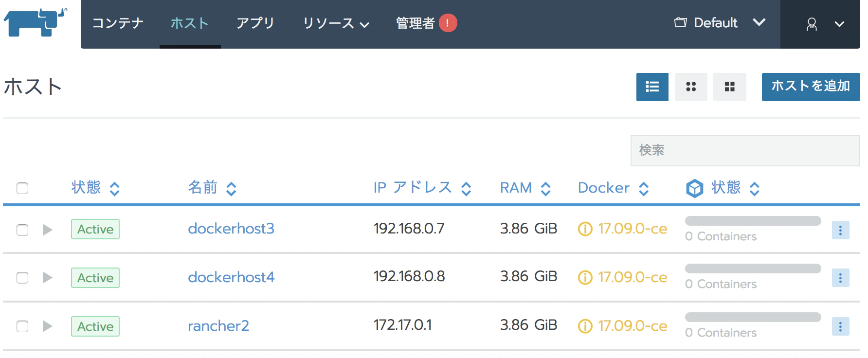The width and height of the screenshot is (868, 358).
Task: Click the 検索 search field
Action: [x=745, y=151]
